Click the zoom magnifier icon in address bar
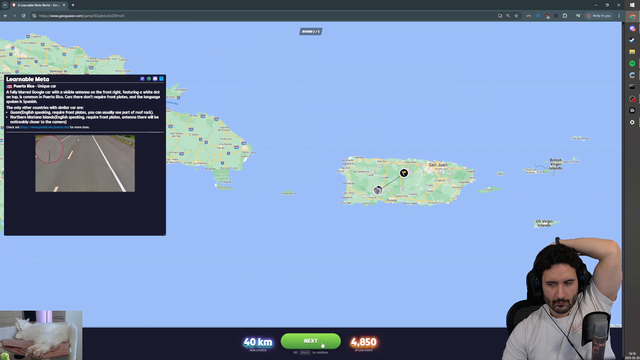The height and width of the screenshot is (360, 640). [x=508, y=16]
